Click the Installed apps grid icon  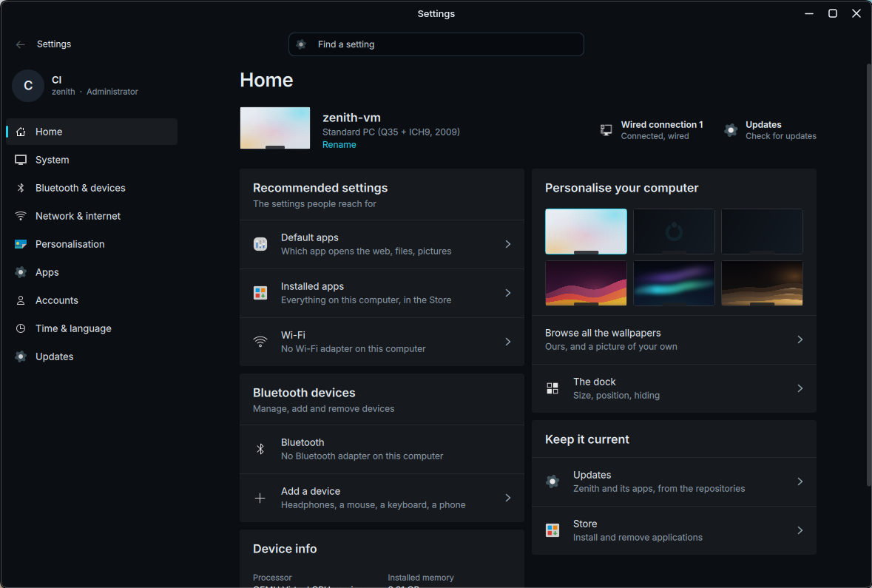[260, 293]
